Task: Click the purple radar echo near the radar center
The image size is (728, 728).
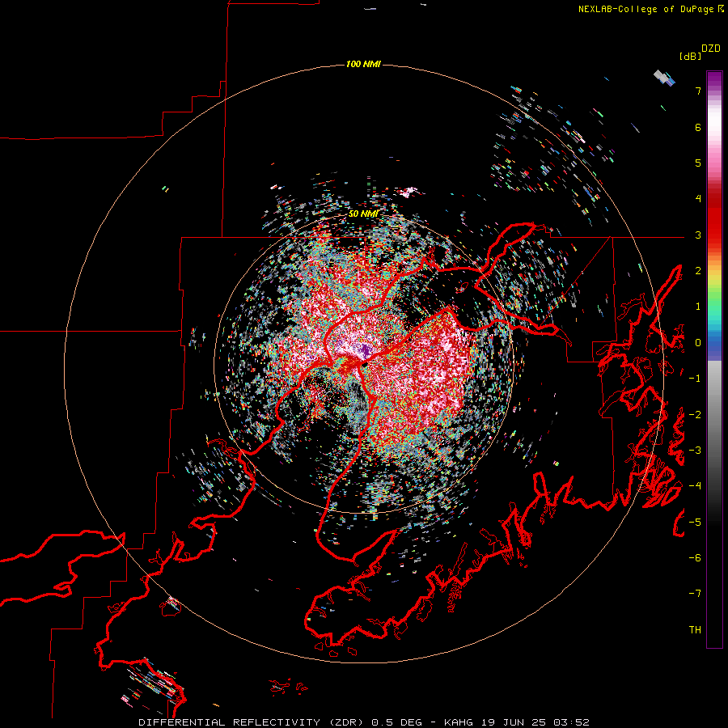Action: (366, 349)
